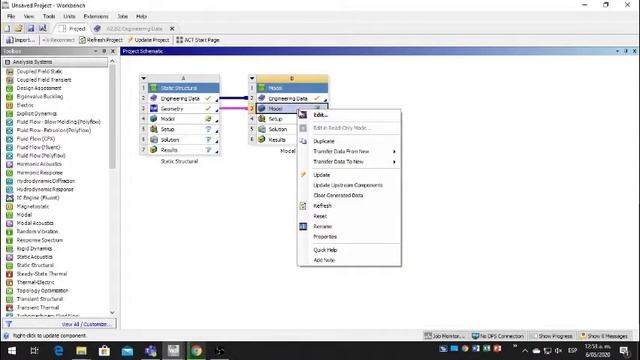Click Magnetostatic icon in Toolbox
This screenshot has width=640, height=360.
coord(9,207)
